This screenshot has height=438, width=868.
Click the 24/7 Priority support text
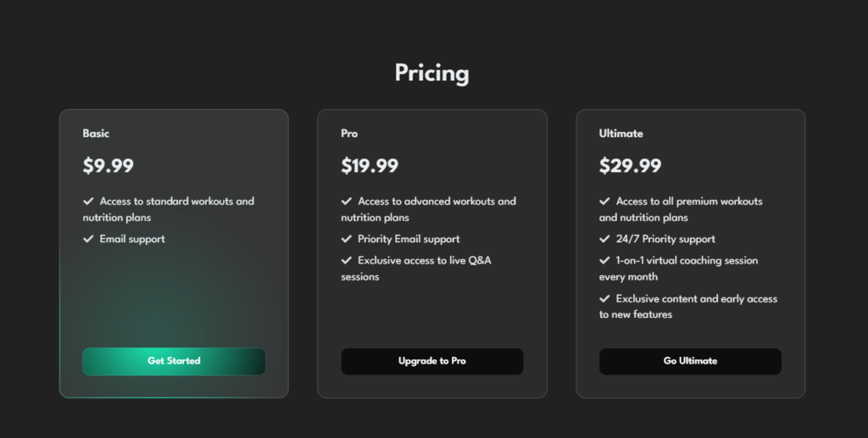(665, 239)
